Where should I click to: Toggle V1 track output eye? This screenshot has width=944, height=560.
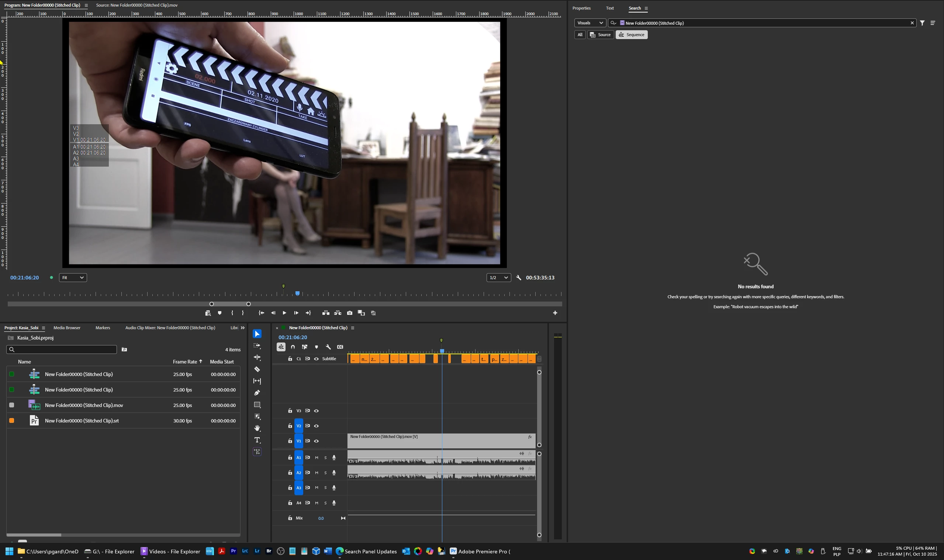(317, 441)
